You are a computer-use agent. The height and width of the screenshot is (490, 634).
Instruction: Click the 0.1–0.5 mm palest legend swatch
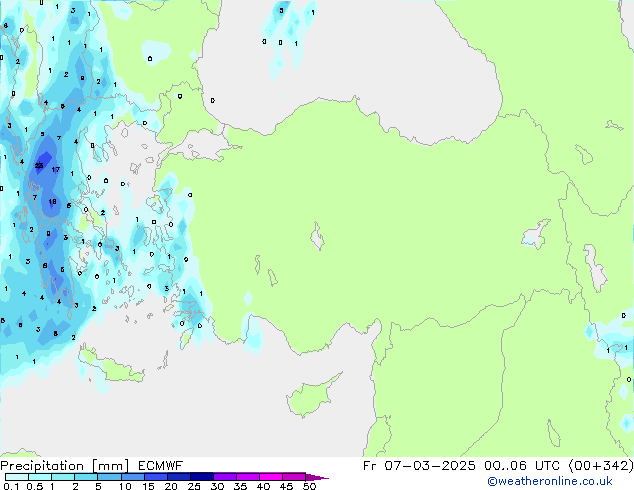tap(17, 477)
